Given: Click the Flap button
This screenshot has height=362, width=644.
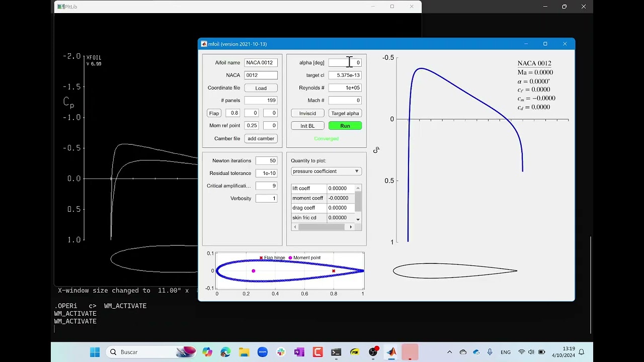Looking at the screenshot, I should click(x=214, y=113).
